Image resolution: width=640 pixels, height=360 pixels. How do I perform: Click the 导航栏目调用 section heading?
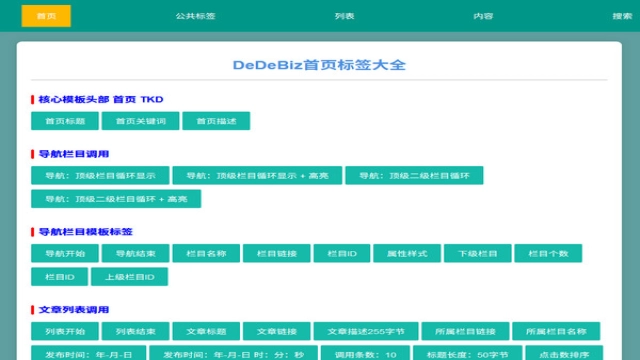tap(73, 154)
